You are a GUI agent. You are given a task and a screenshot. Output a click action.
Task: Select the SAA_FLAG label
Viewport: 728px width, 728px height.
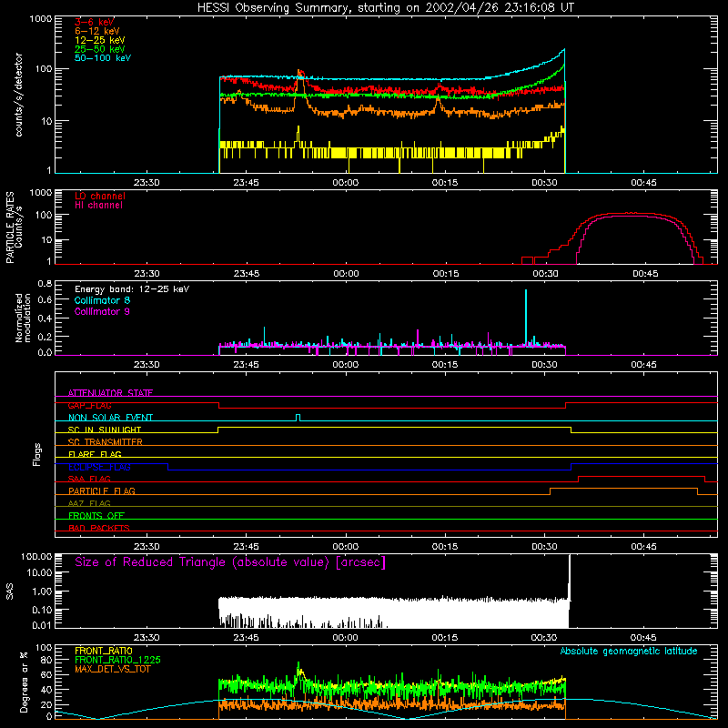coord(89,479)
